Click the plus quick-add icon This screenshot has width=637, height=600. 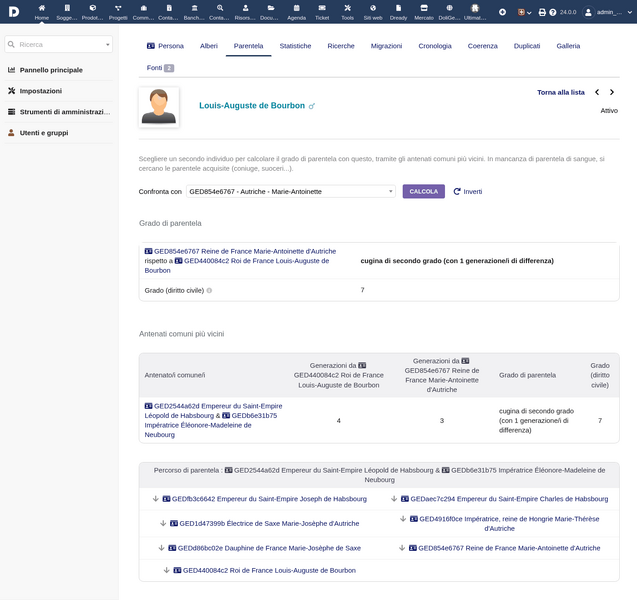(503, 12)
